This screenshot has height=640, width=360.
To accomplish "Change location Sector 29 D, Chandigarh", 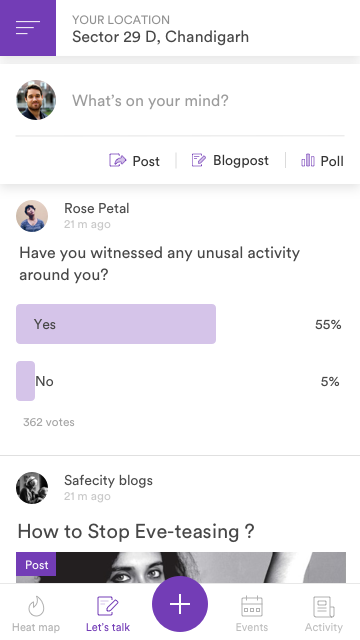I will (x=160, y=37).
